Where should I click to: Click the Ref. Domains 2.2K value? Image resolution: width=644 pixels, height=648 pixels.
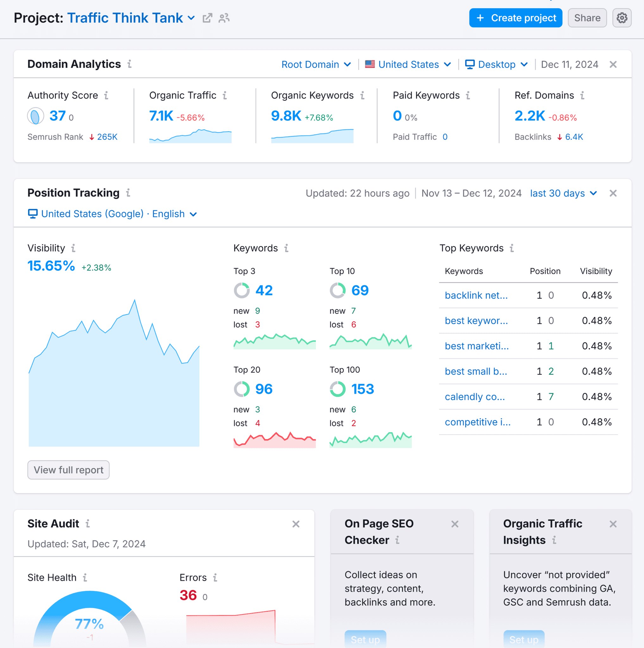(x=530, y=116)
